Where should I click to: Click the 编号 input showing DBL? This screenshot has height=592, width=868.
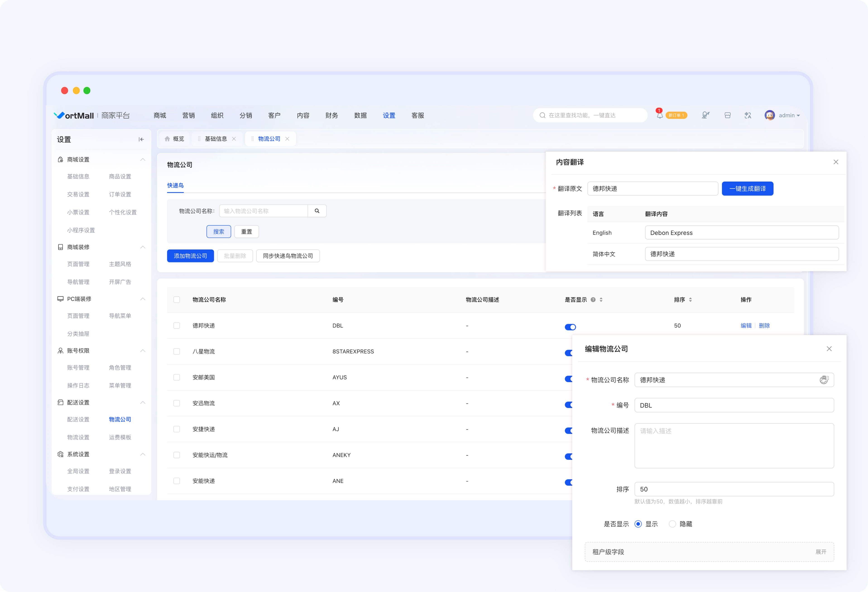tap(734, 405)
